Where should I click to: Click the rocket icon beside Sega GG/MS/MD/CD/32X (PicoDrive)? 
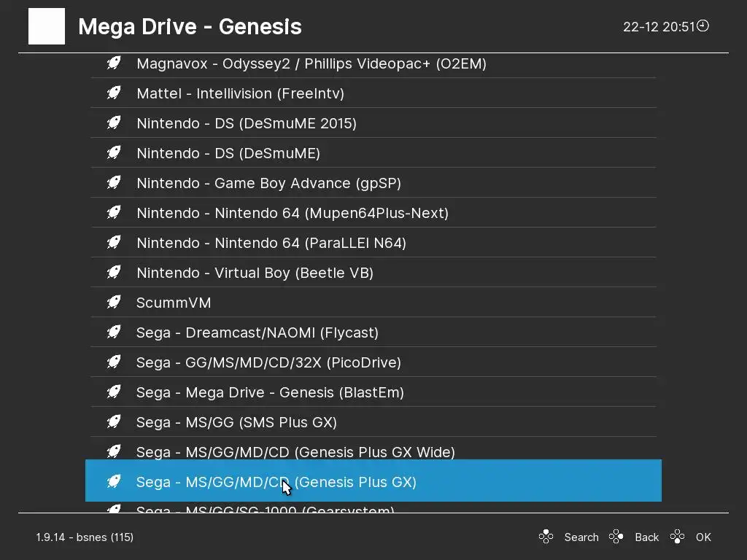(x=114, y=362)
